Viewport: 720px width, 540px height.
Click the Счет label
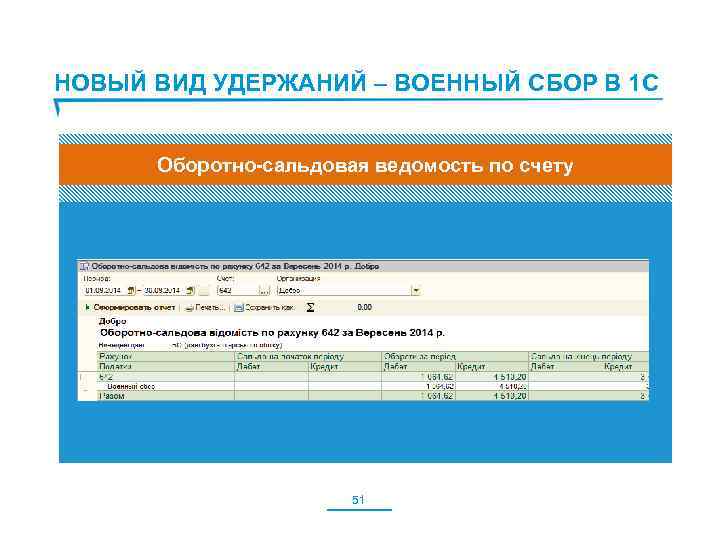click(225, 278)
